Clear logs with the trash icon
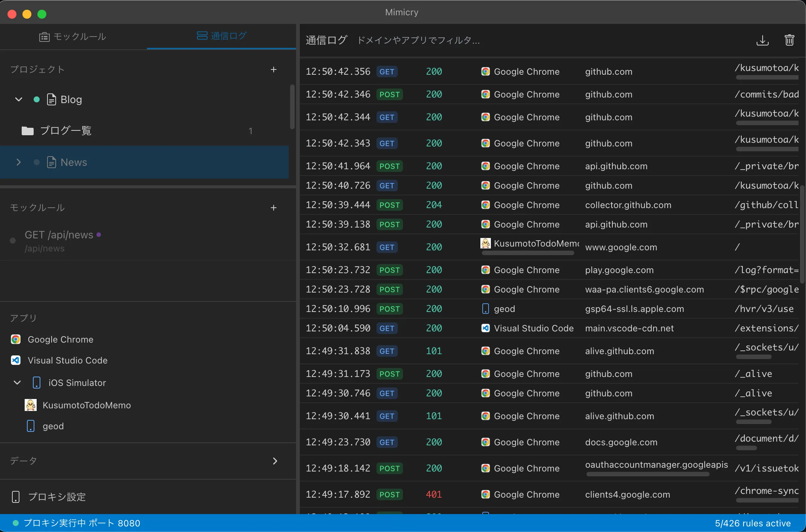This screenshot has width=806, height=532. tap(789, 40)
